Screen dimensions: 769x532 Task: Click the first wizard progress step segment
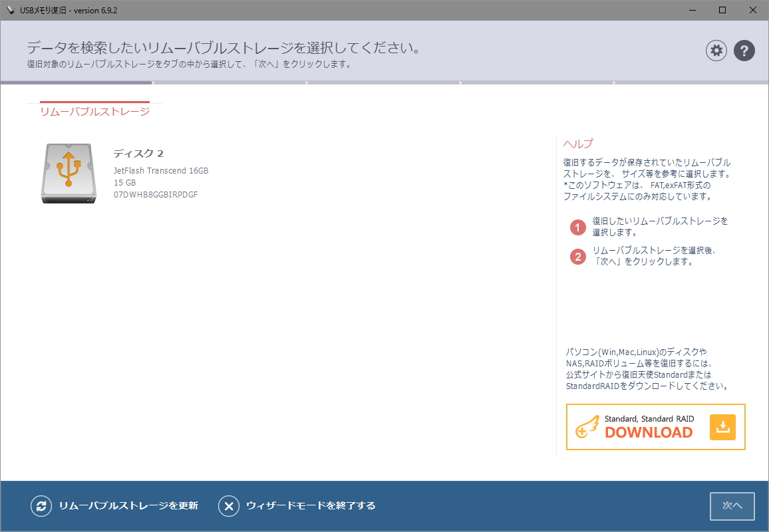pyautogui.click(x=77, y=83)
